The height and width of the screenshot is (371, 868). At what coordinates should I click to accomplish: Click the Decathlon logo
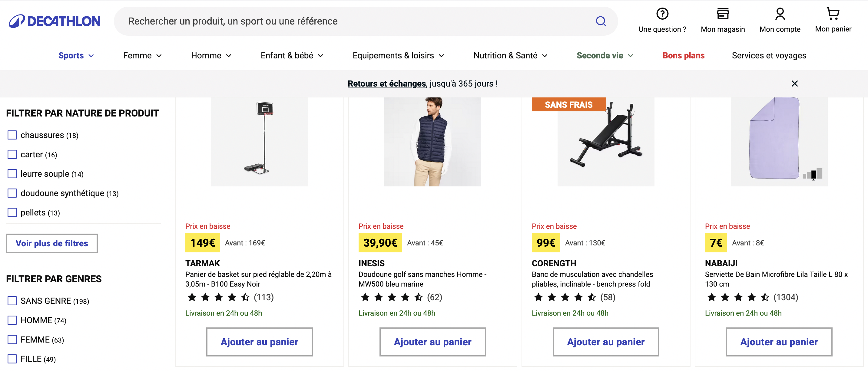tap(55, 21)
